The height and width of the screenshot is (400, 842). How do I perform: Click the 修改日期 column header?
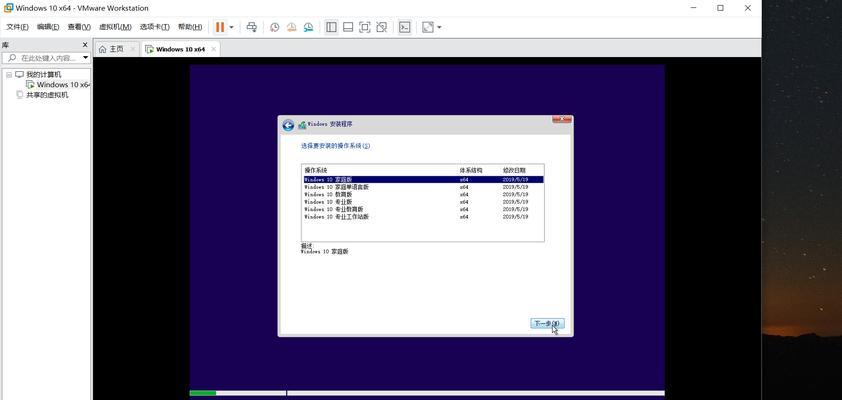pos(514,170)
